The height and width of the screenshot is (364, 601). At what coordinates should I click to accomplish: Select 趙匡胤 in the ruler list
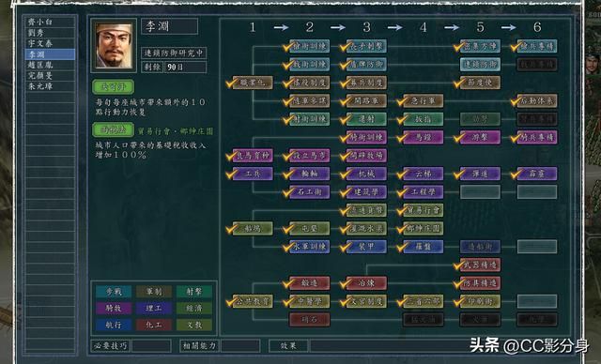tap(50, 65)
